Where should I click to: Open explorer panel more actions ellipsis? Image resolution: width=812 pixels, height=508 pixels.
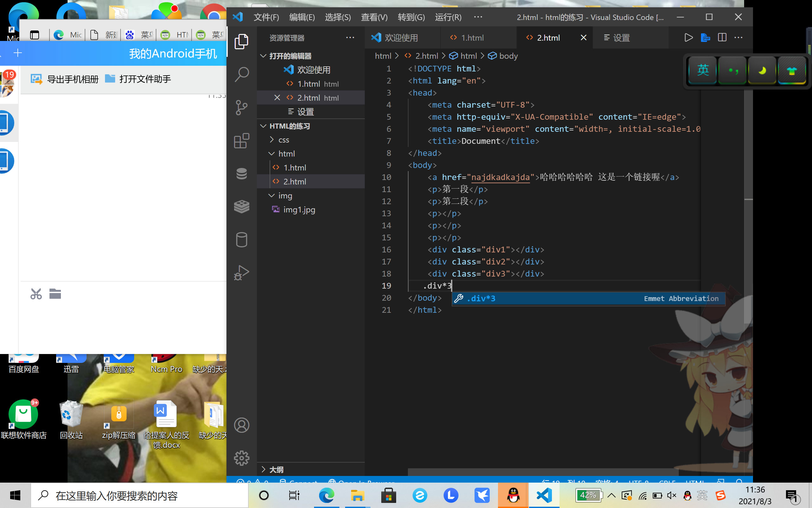(x=350, y=38)
